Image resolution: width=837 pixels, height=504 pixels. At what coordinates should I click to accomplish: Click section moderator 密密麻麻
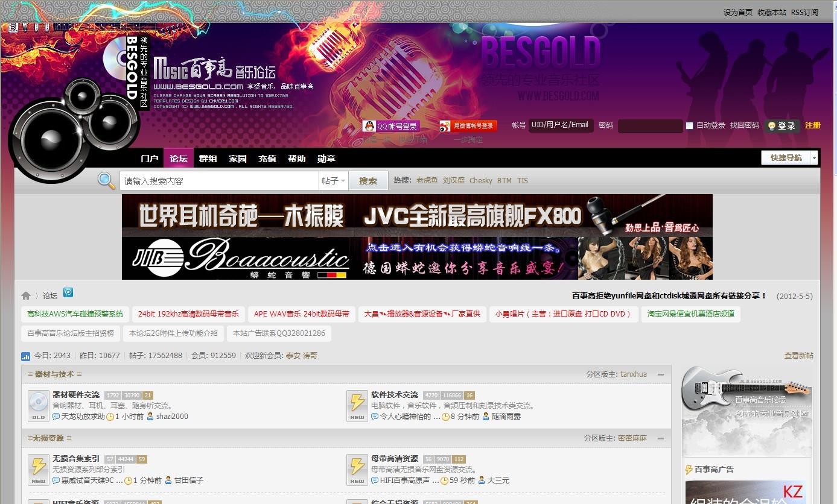pyautogui.click(x=632, y=438)
